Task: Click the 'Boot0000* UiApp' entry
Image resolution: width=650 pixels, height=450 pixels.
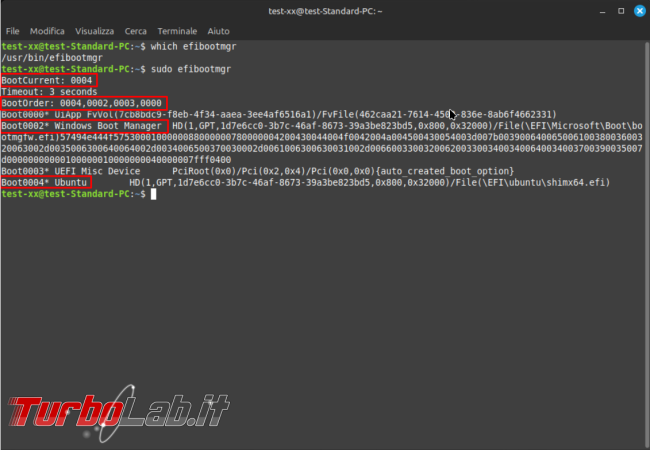Action: click(41, 114)
